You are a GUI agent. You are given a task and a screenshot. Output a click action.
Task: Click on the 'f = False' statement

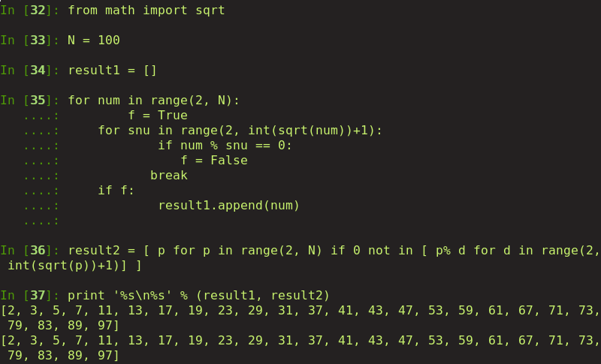pyautogui.click(x=214, y=160)
